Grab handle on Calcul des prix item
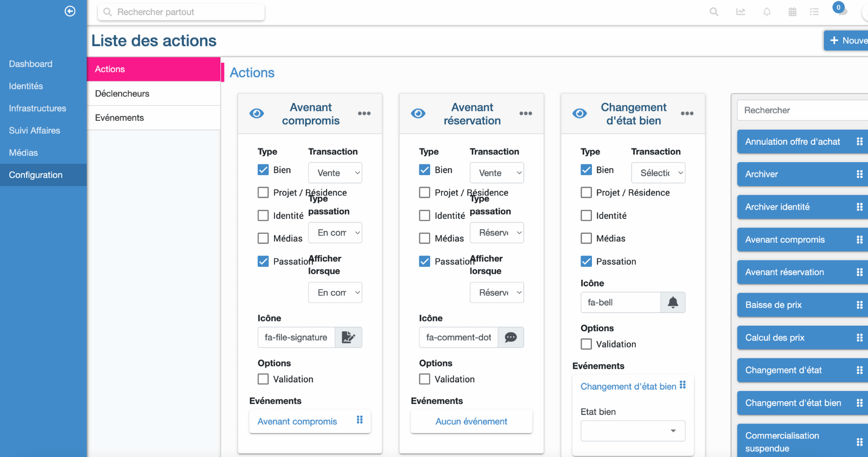 (859, 338)
